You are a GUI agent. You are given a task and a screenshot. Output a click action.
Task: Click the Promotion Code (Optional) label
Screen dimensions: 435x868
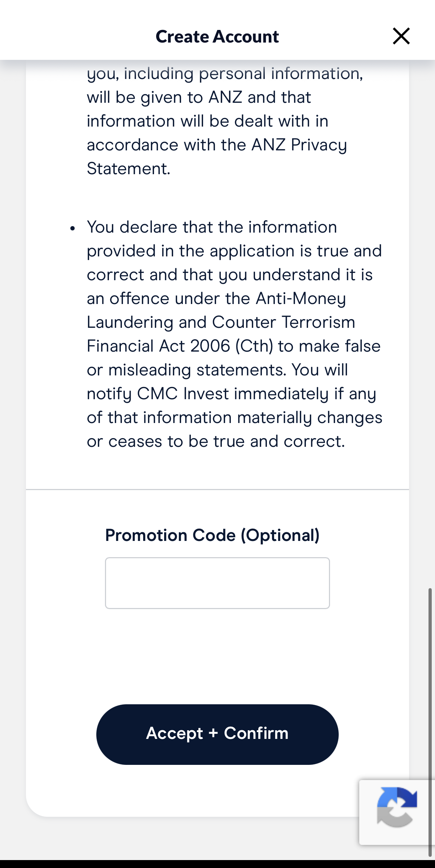212,535
